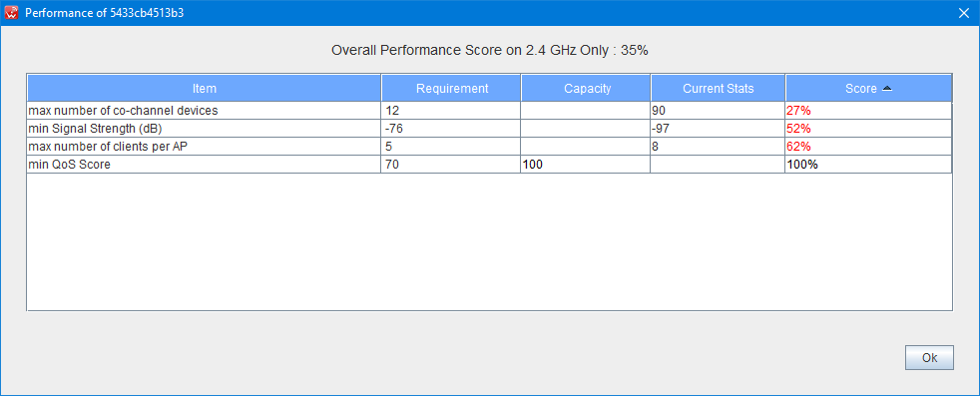Select 'min QoS Score' row
This screenshot has height=396, width=980.
[489, 165]
